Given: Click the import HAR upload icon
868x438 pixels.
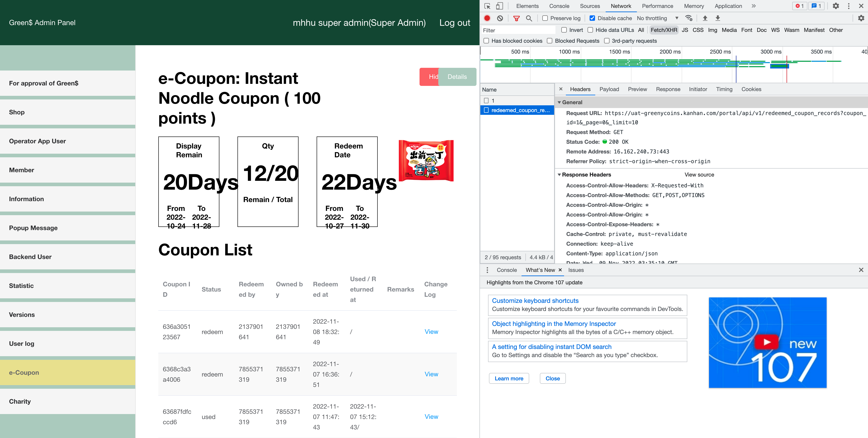Looking at the screenshot, I should pos(705,18).
